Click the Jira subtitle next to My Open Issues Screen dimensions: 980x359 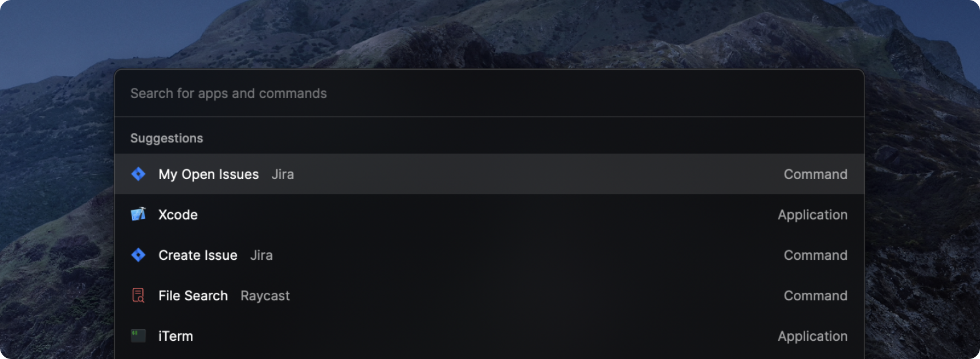pos(283,174)
